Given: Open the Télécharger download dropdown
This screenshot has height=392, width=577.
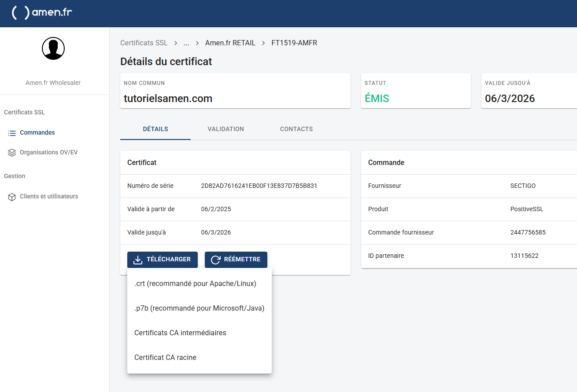Looking at the screenshot, I should point(163,260).
